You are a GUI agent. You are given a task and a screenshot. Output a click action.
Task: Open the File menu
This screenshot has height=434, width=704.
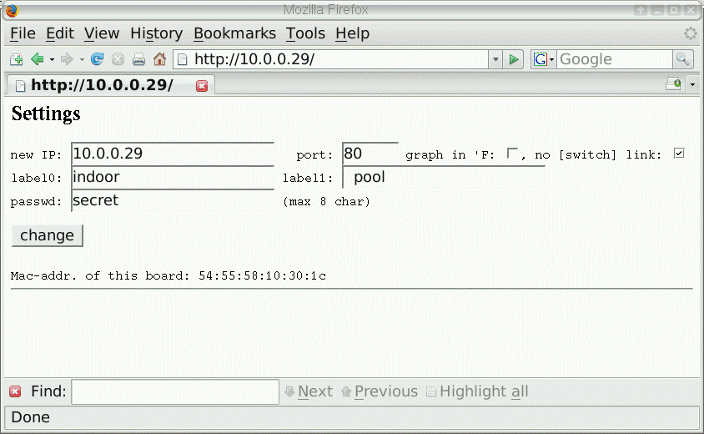pos(22,34)
